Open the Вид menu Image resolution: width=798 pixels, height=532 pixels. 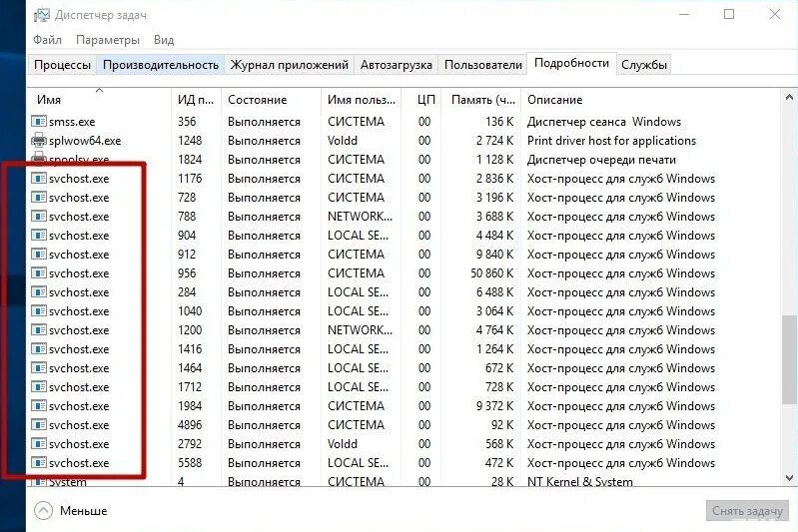(x=164, y=40)
